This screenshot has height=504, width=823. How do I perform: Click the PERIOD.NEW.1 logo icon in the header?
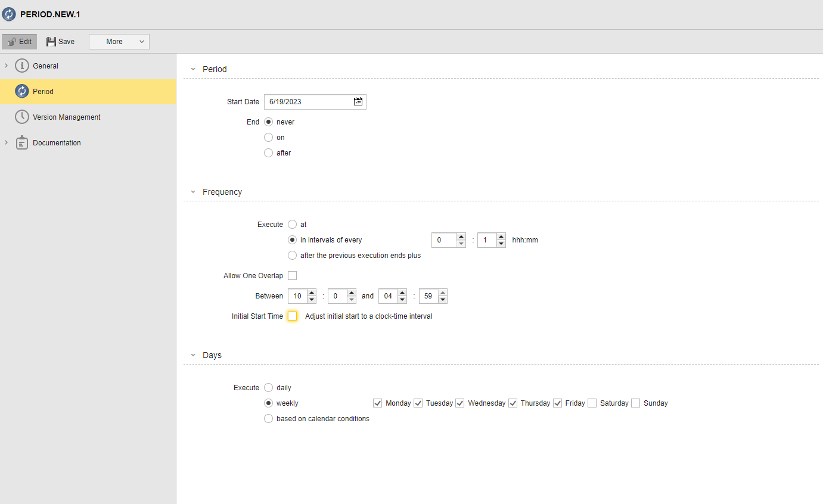coord(8,13)
